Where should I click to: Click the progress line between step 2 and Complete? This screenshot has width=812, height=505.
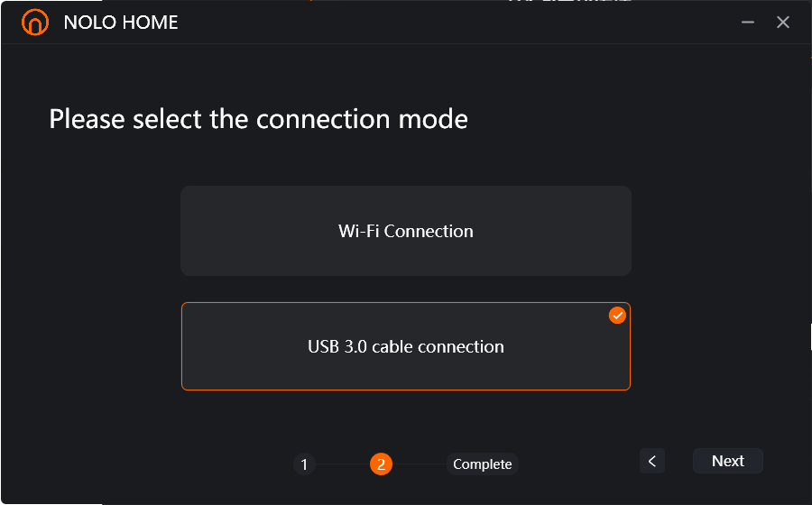[x=420, y=464]
